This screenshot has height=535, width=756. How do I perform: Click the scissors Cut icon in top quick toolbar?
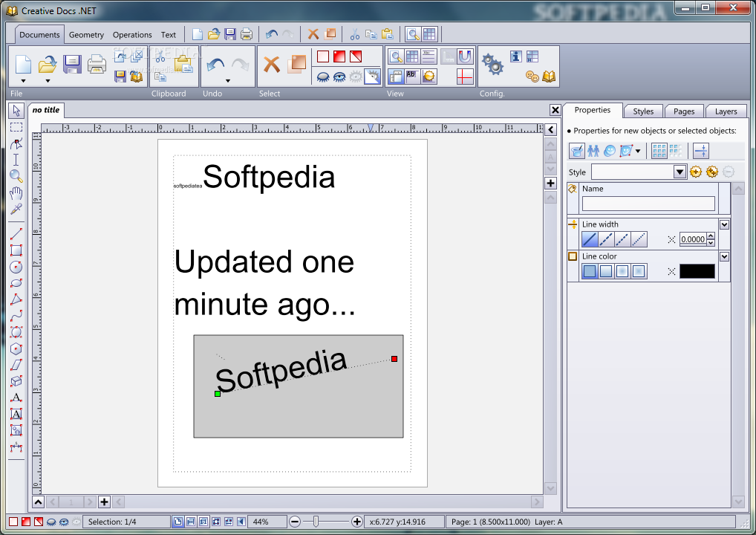click(355, 34)
